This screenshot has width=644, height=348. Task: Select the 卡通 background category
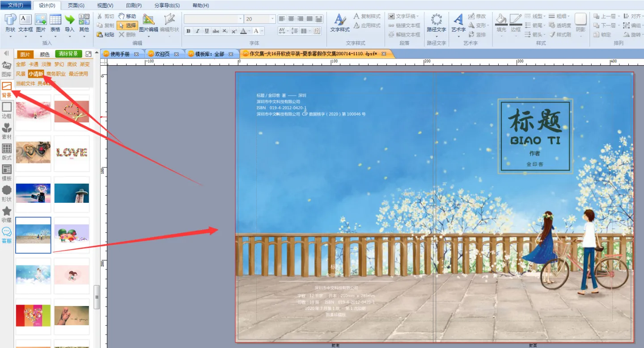click(x=34, y=64)
